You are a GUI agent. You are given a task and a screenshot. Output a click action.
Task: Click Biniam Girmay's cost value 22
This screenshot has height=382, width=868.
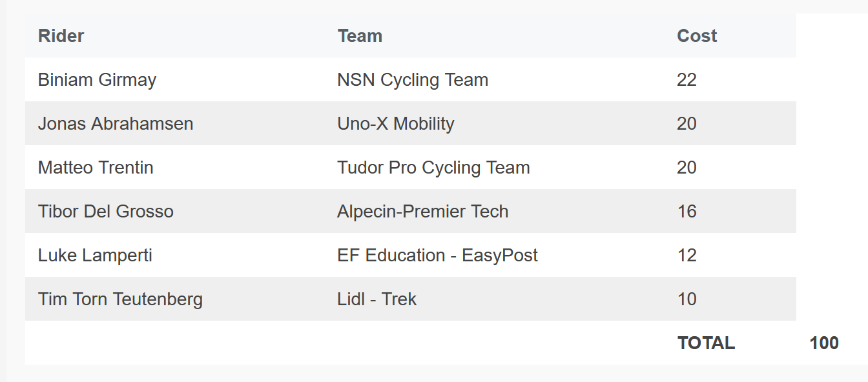[687, 80]
